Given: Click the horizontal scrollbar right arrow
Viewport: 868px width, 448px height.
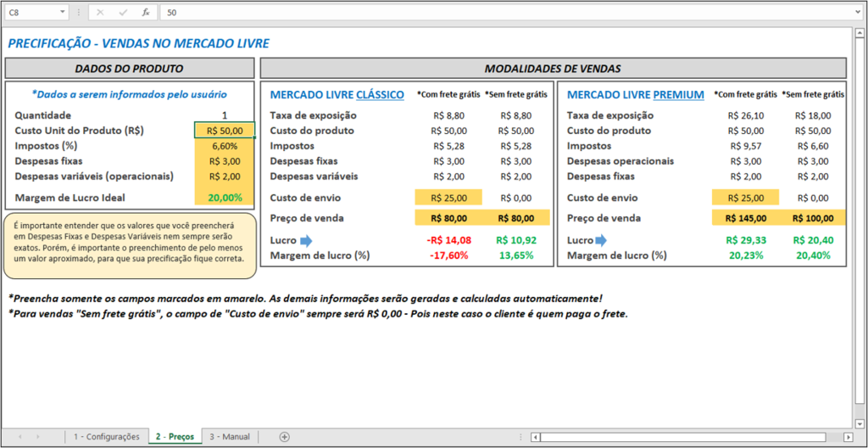Looking at the screenshot, I should coord(848,437).
